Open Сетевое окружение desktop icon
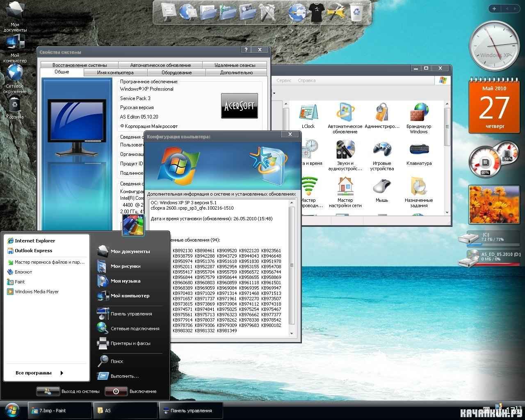The image size is (525, 420). pos(15,79)
